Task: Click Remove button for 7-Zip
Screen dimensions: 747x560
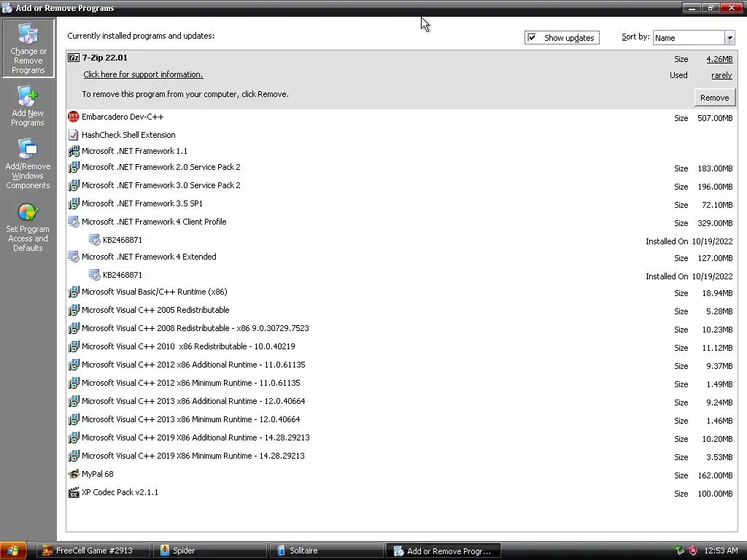Action: pyautogui.click(x=714, y=98)
